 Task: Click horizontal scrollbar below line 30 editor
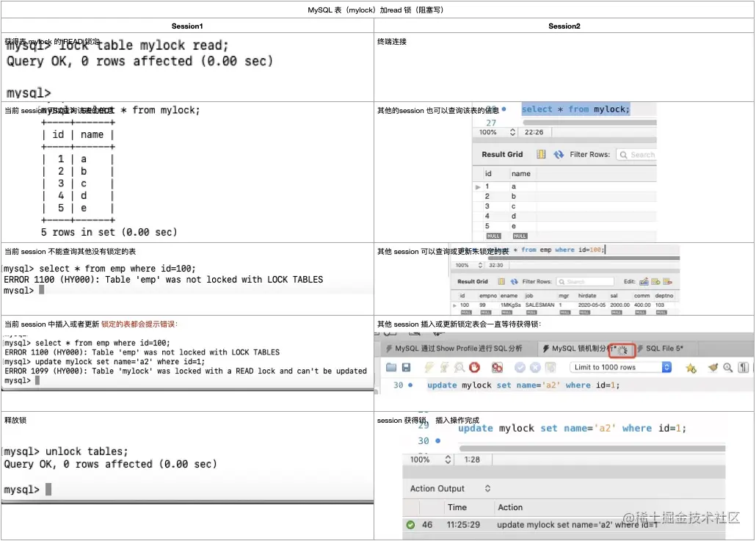(x=592, y=449)
